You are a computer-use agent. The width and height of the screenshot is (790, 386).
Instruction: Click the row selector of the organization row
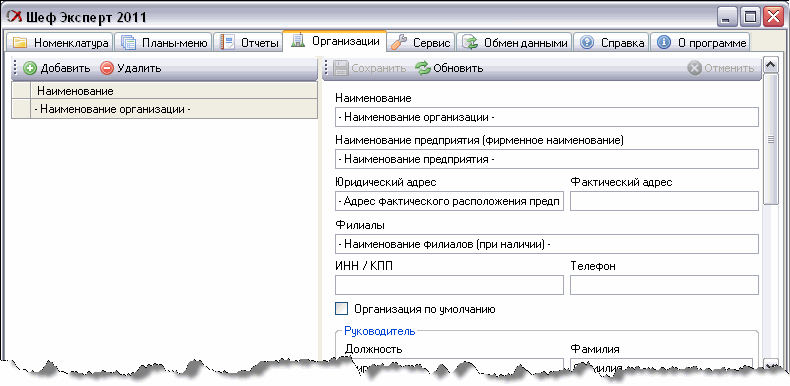click(21, 109)
